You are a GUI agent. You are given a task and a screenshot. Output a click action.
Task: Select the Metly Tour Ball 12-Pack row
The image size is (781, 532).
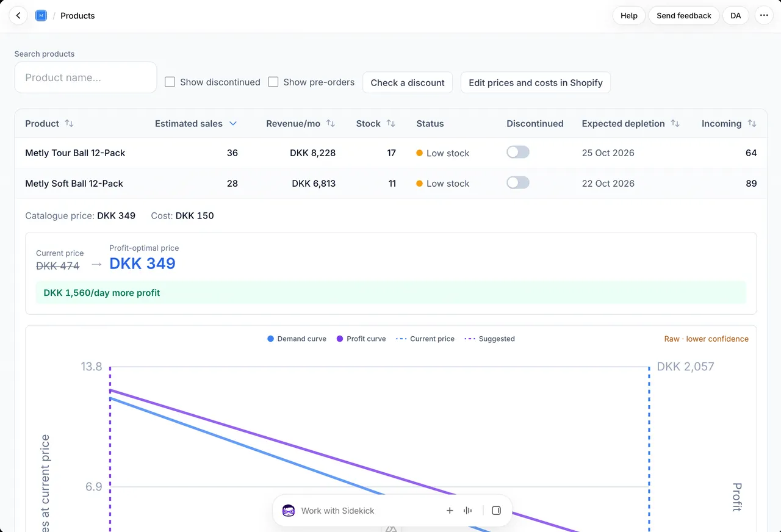tap(390, 153)
